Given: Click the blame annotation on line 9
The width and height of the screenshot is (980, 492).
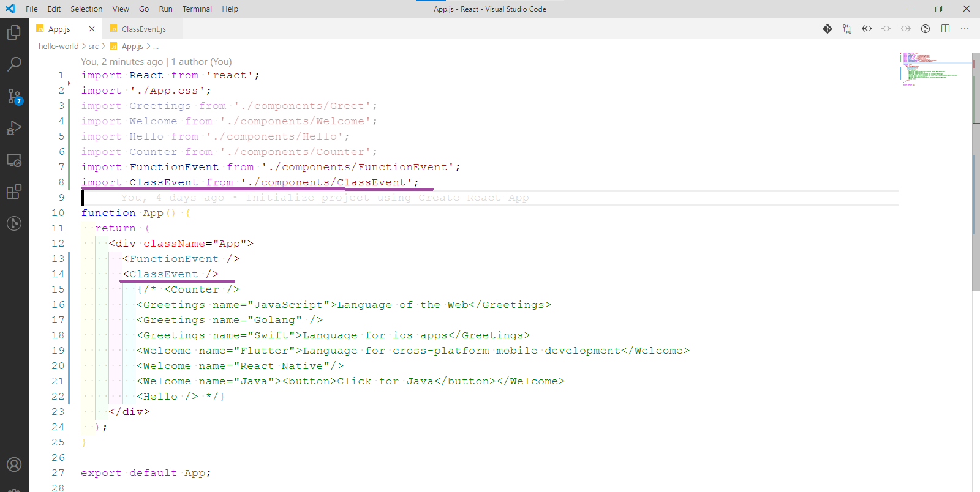Looking at the screenshot, I should tap(325, 198).
